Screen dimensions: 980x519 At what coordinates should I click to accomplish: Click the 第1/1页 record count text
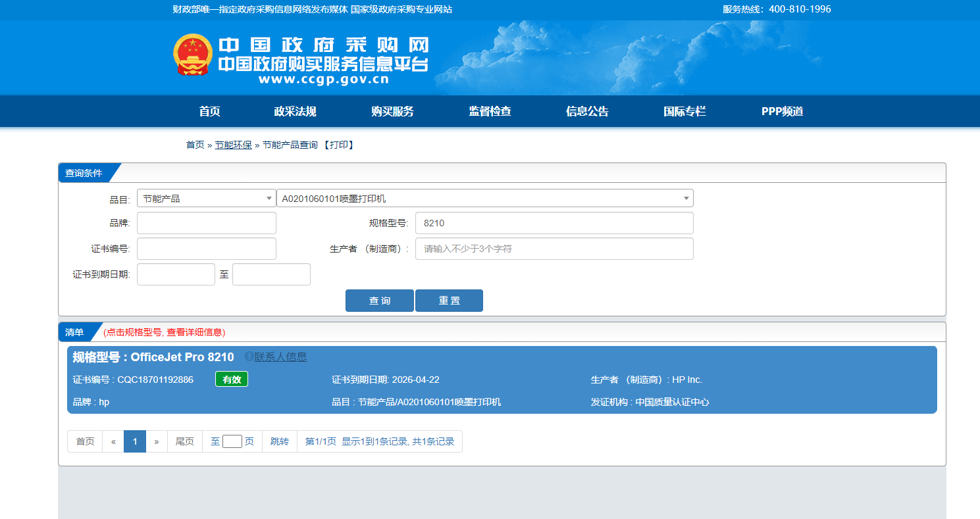click(380, 441)
